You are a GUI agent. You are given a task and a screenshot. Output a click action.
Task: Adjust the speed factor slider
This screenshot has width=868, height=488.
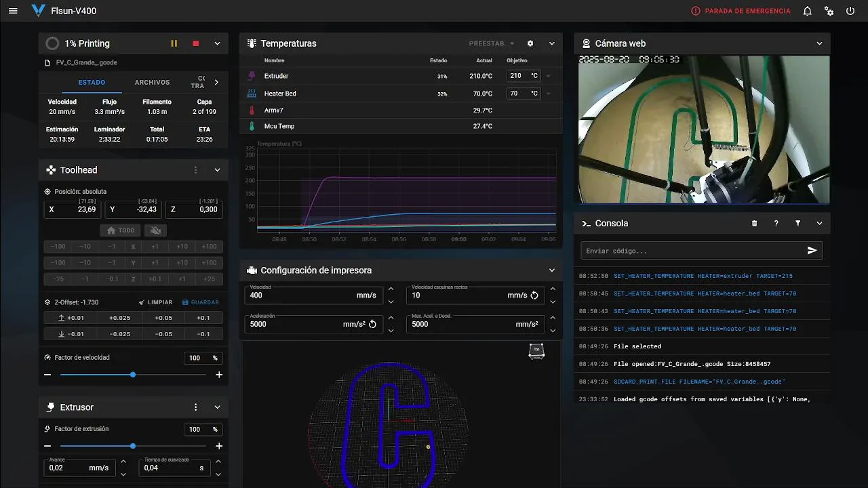click(x=133, y=375)
